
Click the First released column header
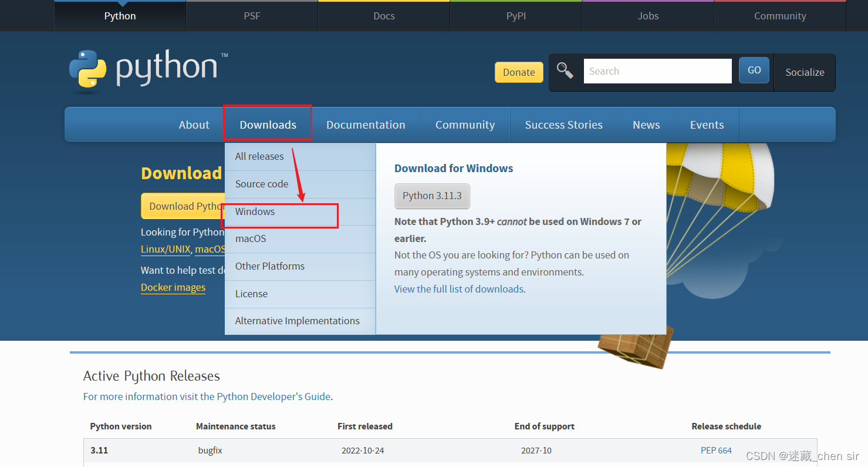click(365, 426)
